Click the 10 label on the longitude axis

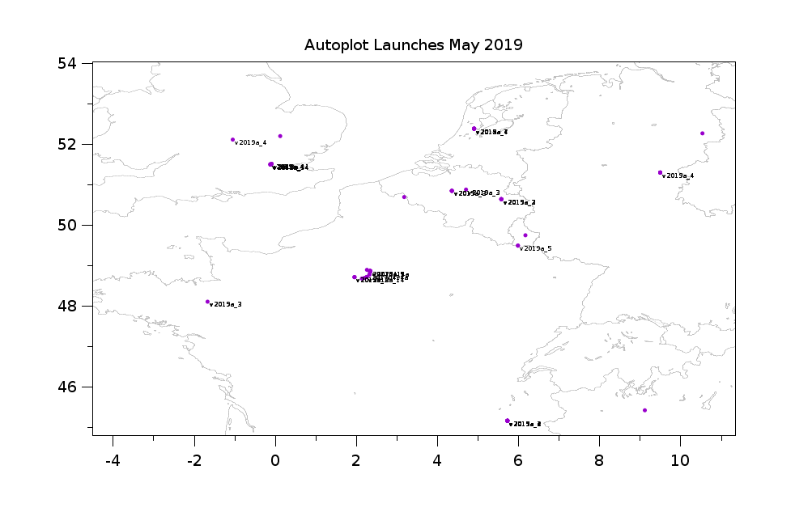point(680,460)
